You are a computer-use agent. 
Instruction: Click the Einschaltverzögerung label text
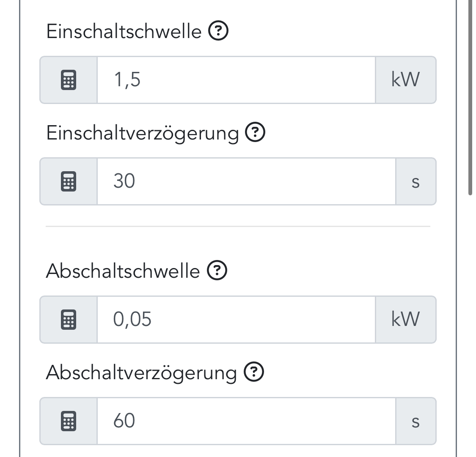click(142, 133)
